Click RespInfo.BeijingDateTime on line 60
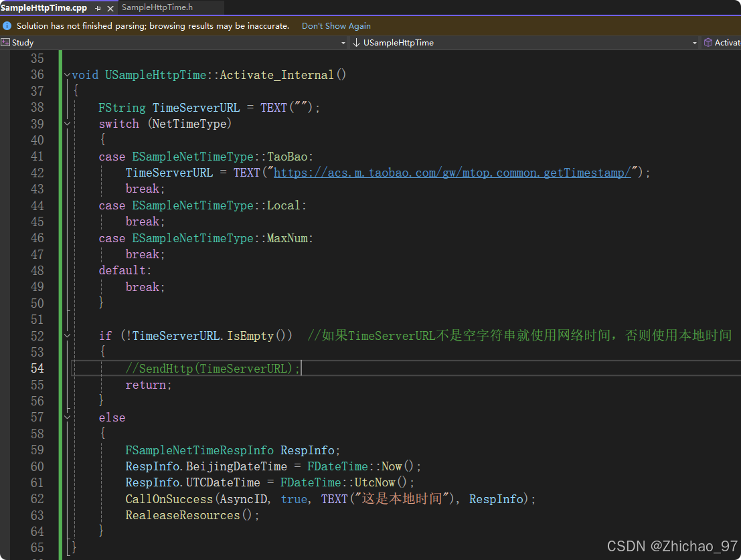Screen dimensions: 741x560 (206, 466)
